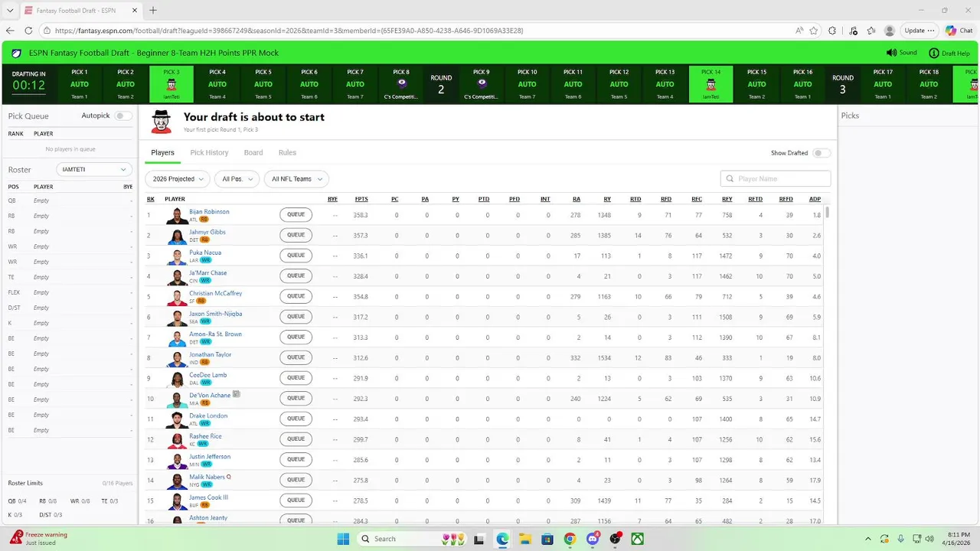This screenshot has height=551, width=980.
Task: Open the Jonathan Taylor player link
Action: tap(210, 354)
